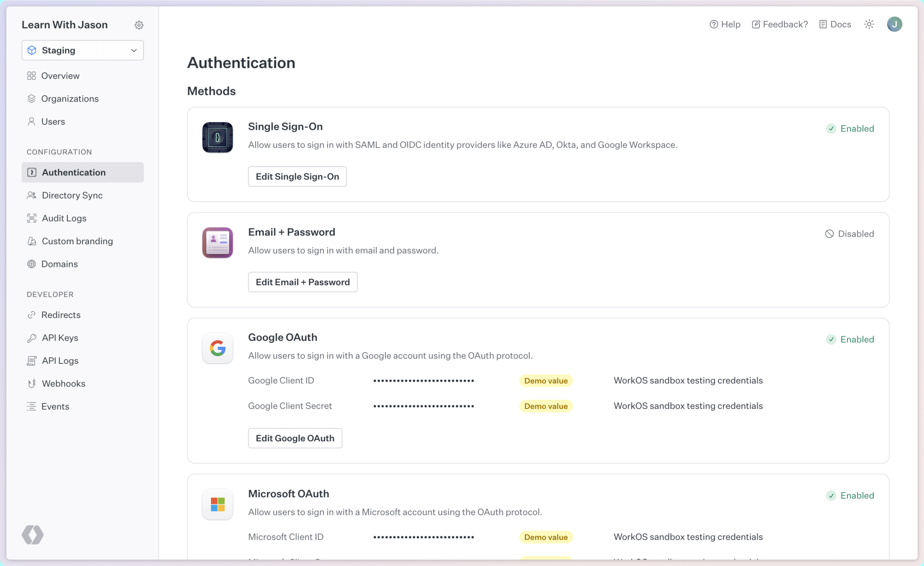Click the Directory Sync people icon
The width and height of the screenshot is (924, 566).
tap(32, 196)
